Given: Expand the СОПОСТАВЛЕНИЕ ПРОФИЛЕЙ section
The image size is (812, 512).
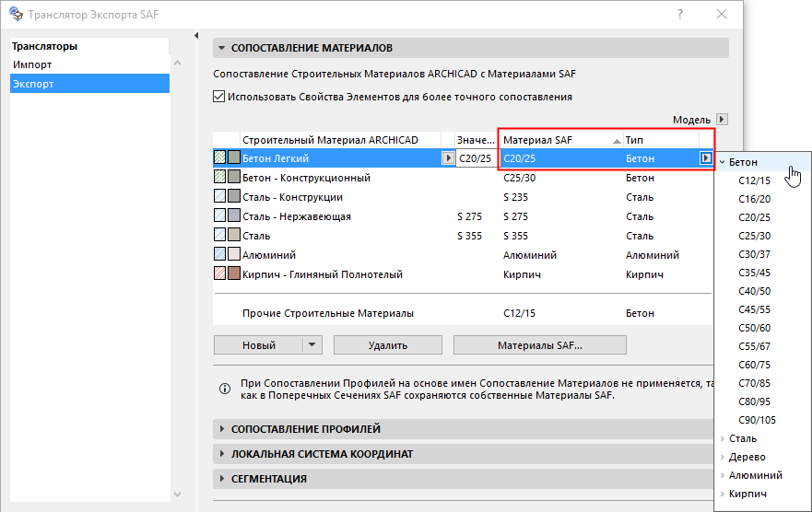Looking at the screenshot, I should (x=221, y=429).
